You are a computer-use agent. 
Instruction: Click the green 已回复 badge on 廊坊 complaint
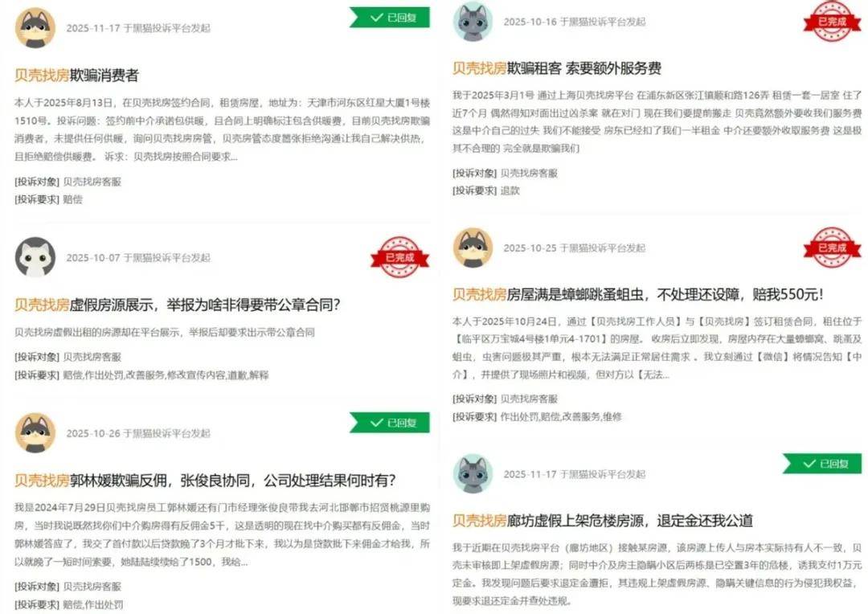[x=823, y=464]
